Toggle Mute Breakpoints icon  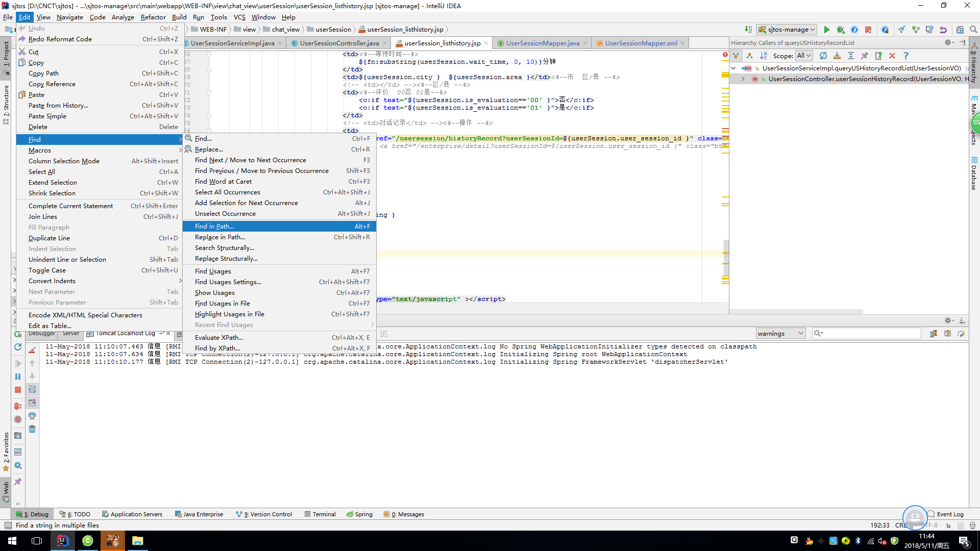[x=18, y=419]
